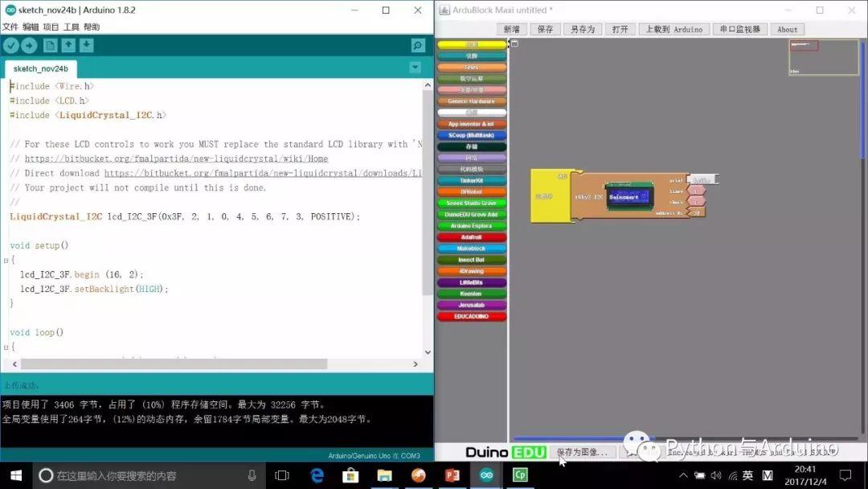This screenshot has height=489, width=868.
Task: Open PowerPoint from the taskbar
Action: [452, 475]
